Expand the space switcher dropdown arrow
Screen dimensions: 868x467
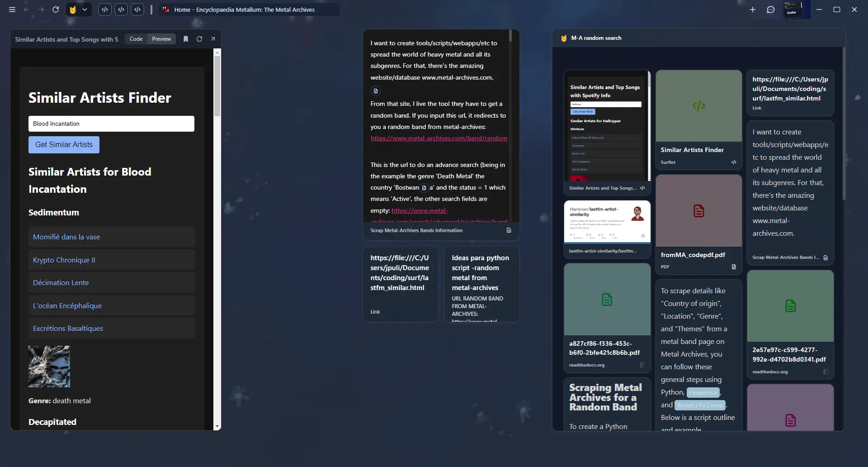(x=85, y=10)
